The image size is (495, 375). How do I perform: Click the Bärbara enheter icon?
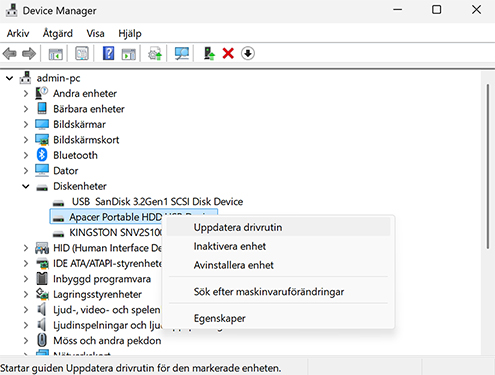click(x=42, y=108)
